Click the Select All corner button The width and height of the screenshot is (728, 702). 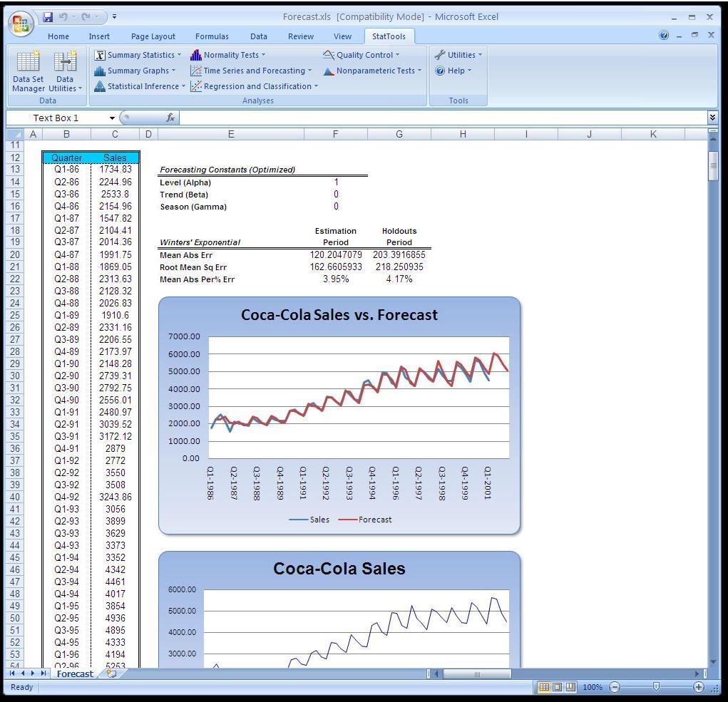coord(15,135)
